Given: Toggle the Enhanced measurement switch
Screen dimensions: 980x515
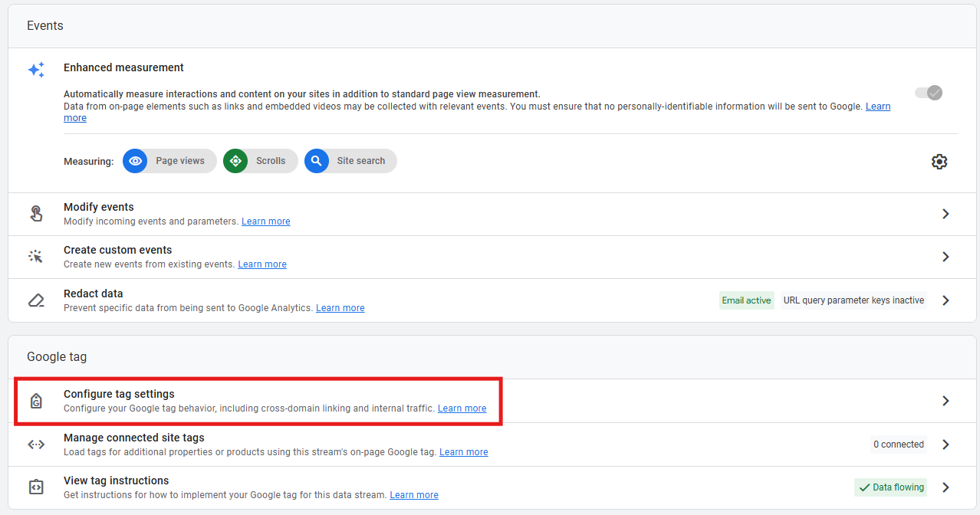Looking at the screenshot, I should tap(928, 93).
